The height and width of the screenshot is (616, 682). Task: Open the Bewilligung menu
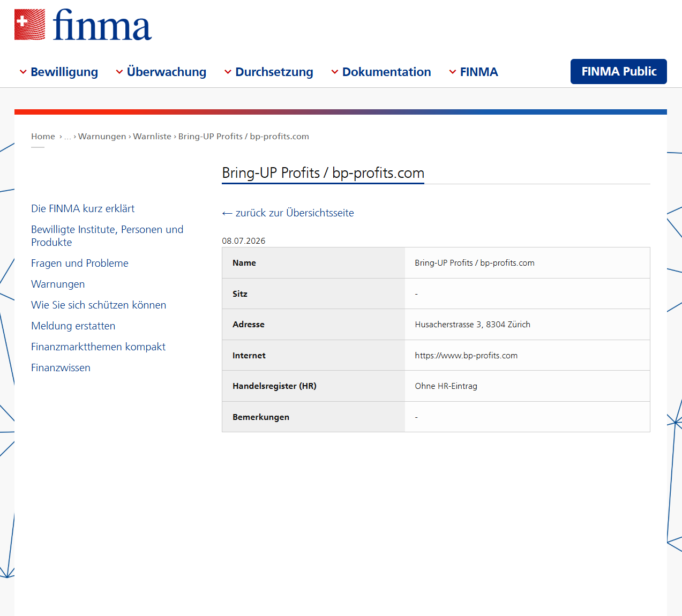(64, 72)
